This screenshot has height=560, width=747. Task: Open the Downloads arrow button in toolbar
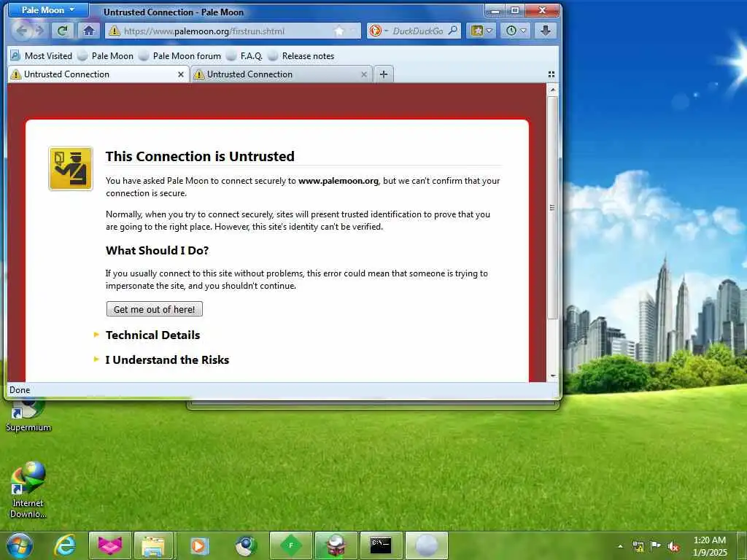point(546,31)
